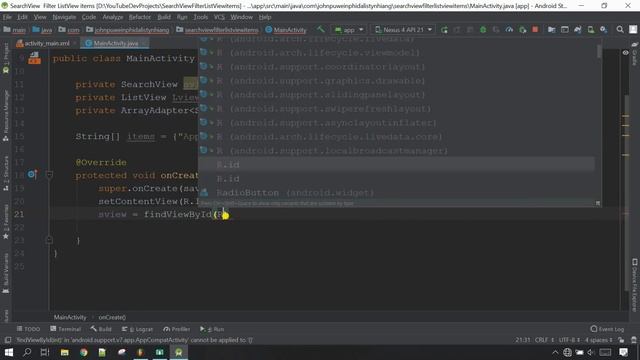Open the Project tool window side tab
The height and width of the screenshot is (360, 640).
click(6, 58)
